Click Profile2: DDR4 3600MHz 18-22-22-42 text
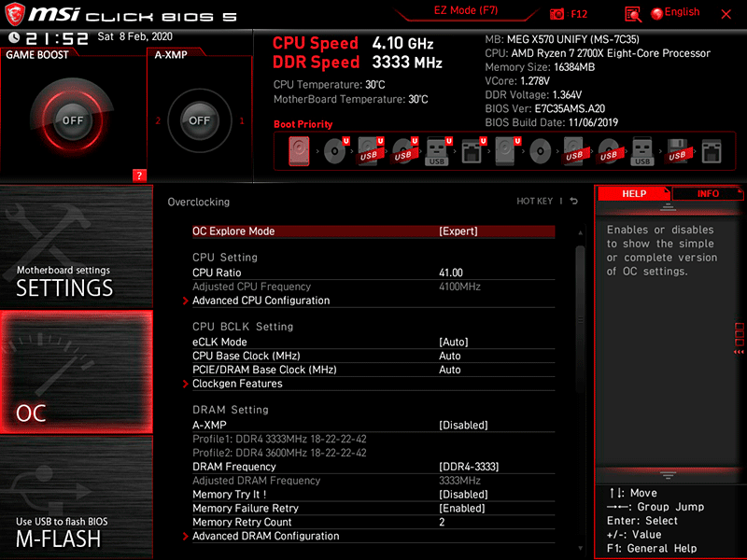The height and width of the screenshot is (560, 747). point(279,453)
